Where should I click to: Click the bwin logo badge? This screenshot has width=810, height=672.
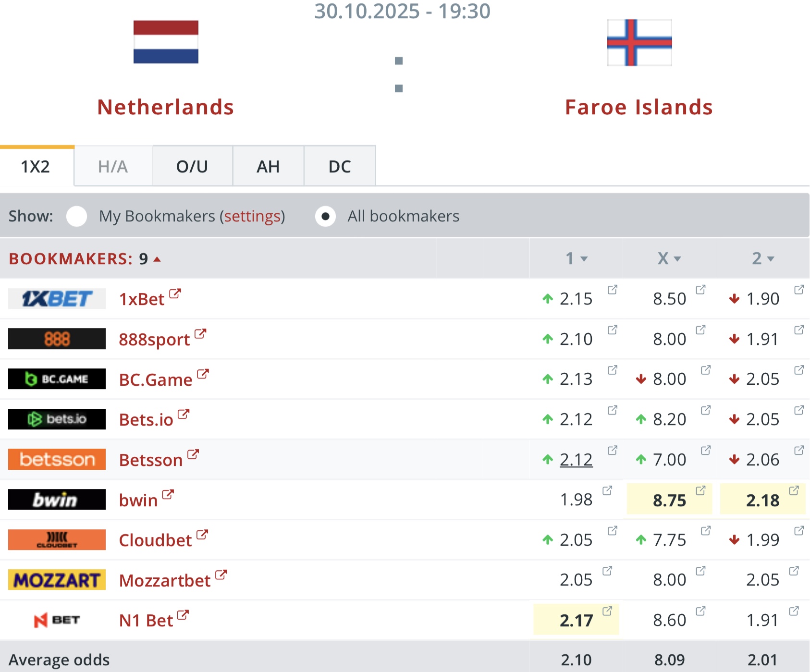(x=57, y=500)
